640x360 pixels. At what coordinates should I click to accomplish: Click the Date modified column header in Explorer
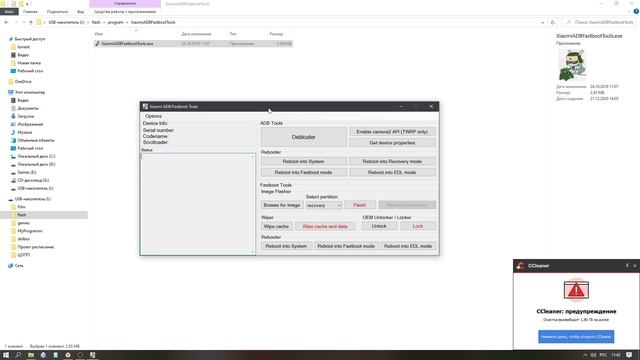196,34
